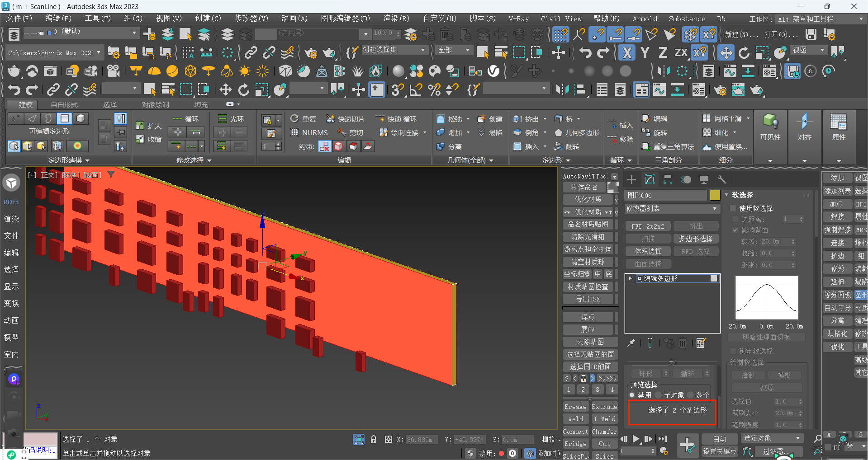
Task: Click the 多边形选择 button
Action: click(x=696, y=239)
